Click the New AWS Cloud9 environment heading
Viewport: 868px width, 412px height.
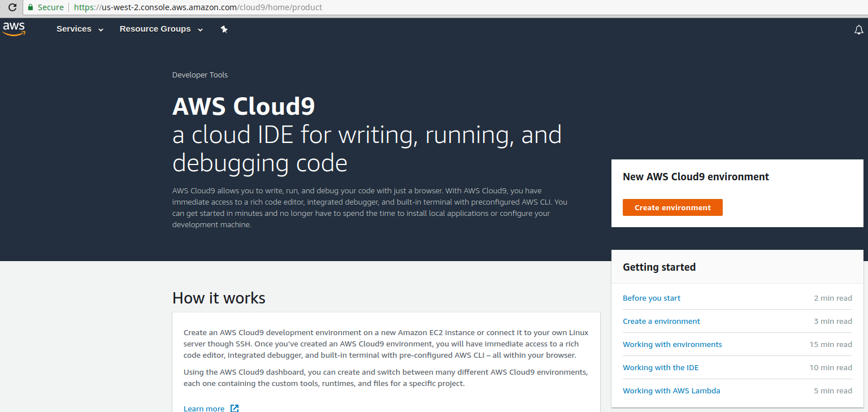click(x=696, y=177)
